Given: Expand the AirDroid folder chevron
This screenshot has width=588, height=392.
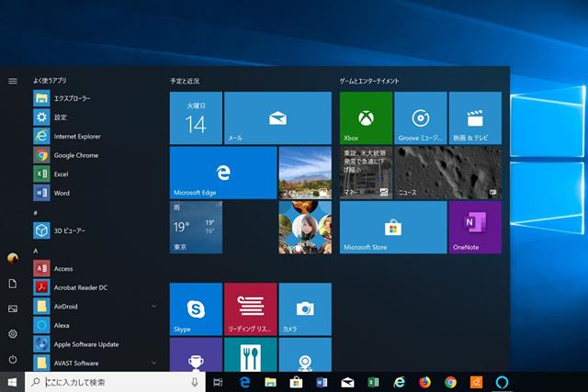Looking at the screenshot, I should coord(153,307).
